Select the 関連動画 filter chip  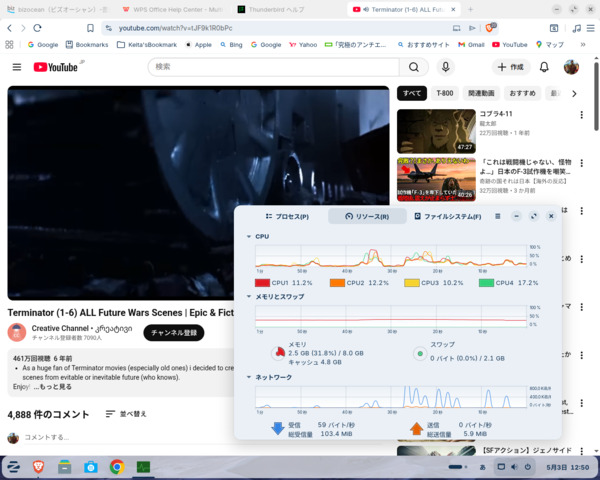coord(481,93)
